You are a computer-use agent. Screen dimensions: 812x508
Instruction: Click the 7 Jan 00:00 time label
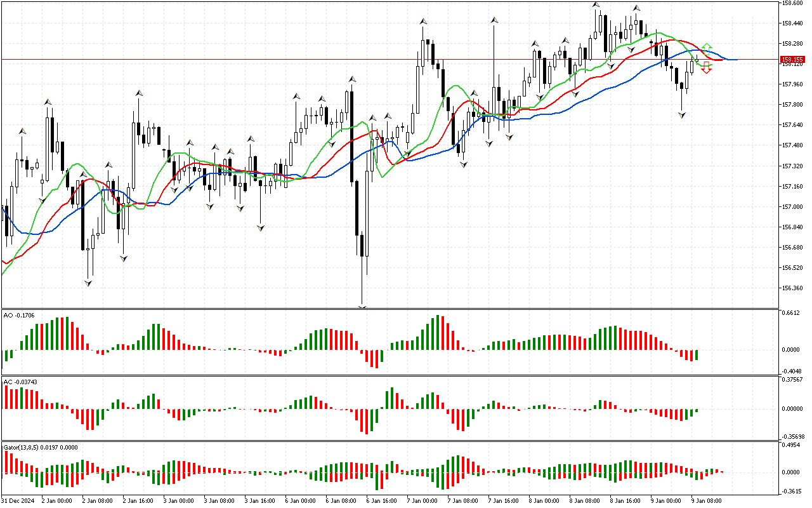pyautogui.click(x=421, y=500)
